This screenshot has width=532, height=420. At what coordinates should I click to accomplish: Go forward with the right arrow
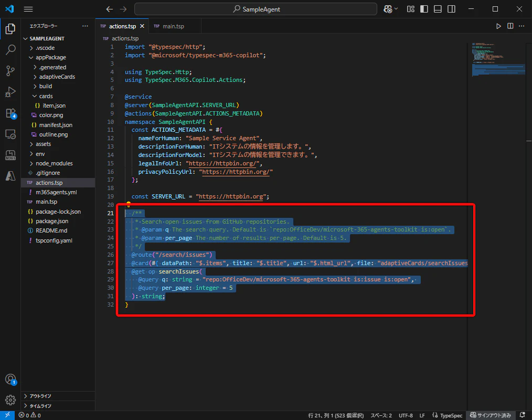123,9
